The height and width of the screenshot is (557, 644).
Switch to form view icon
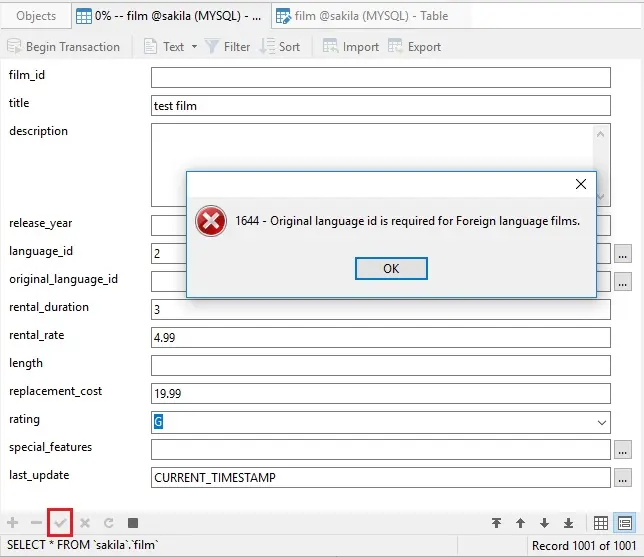(624, 523)
